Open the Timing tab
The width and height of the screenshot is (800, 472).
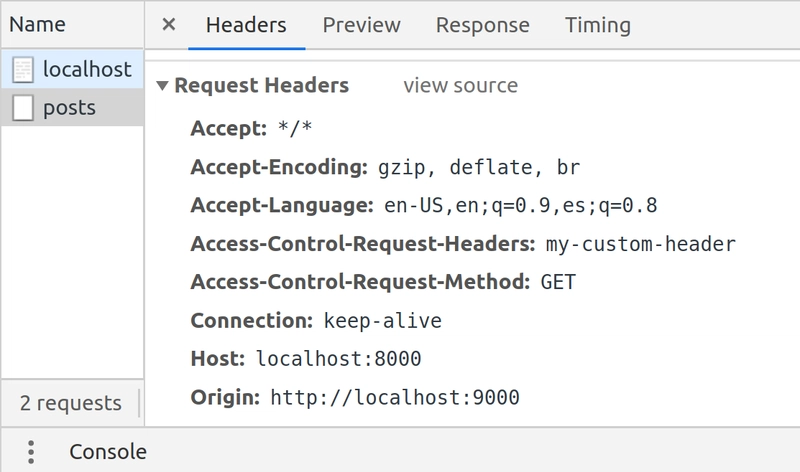(598, 25)
